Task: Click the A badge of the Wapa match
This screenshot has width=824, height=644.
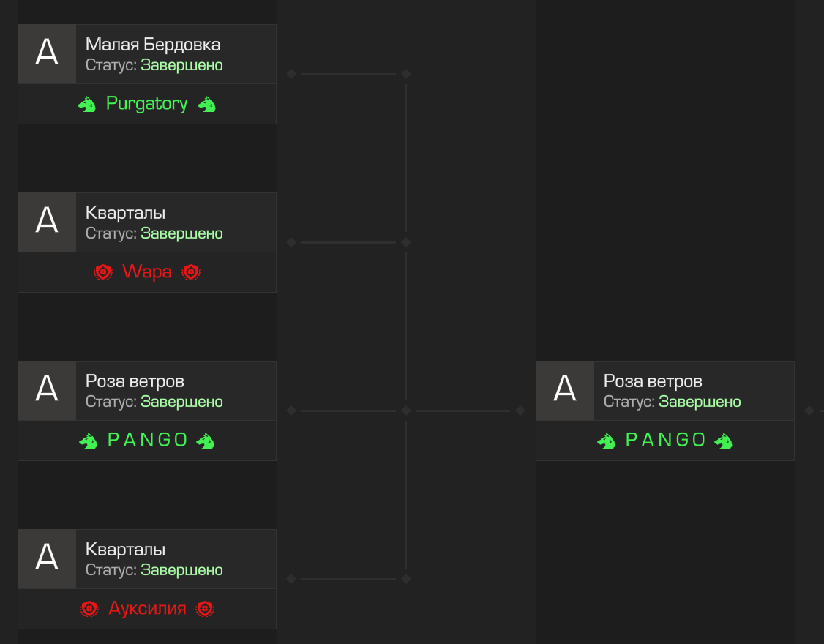Action: (x=47, y=222)
